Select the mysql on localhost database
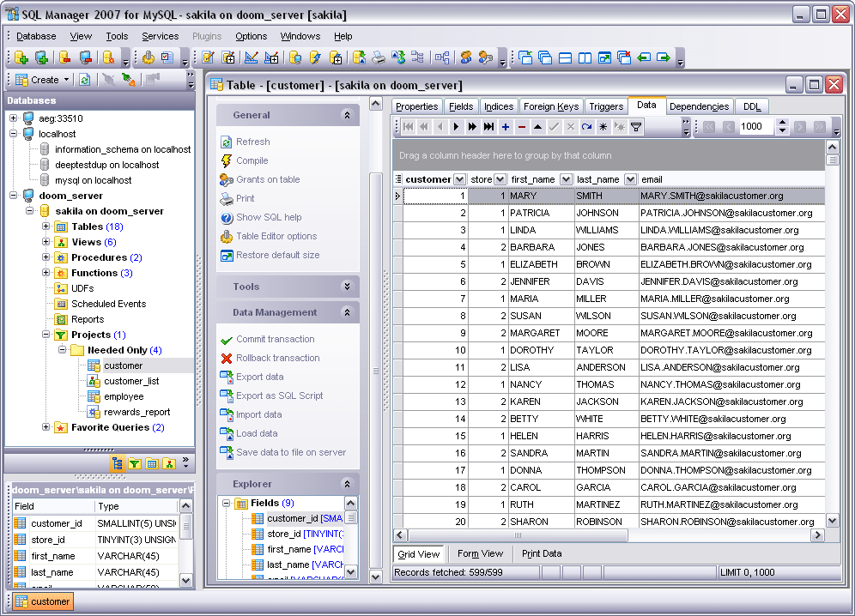 click(x=94, y=180)
